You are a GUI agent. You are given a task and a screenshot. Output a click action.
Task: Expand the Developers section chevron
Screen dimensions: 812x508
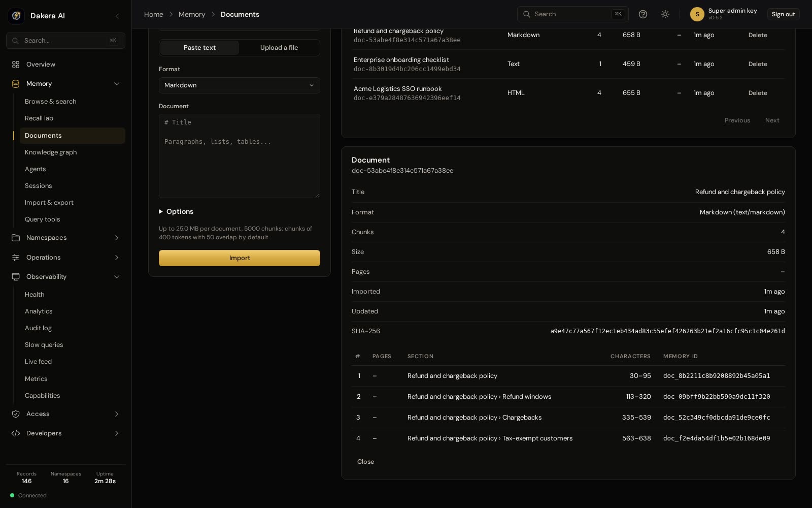point(117,433)
